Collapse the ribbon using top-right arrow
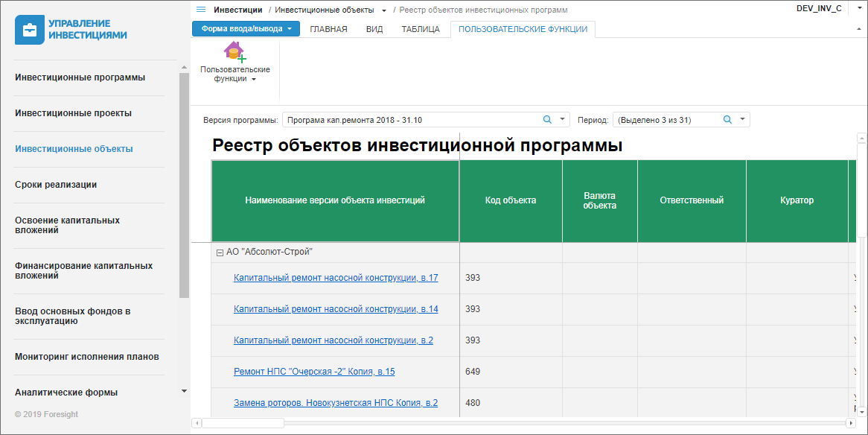The image size is (868, 435). click(x=858, y=28)
